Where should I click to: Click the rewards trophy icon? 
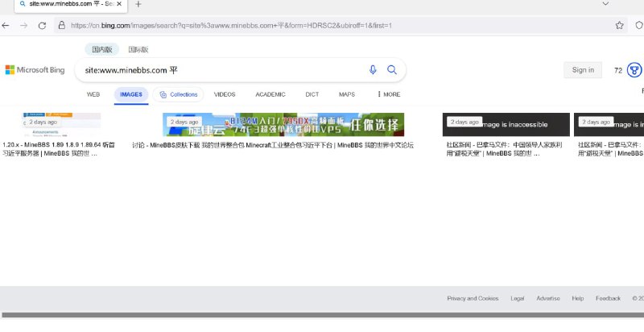(x=634, y=70)
